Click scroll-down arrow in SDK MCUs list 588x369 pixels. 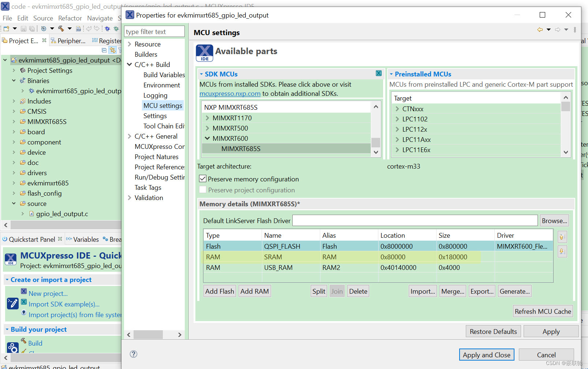(376, 152)
